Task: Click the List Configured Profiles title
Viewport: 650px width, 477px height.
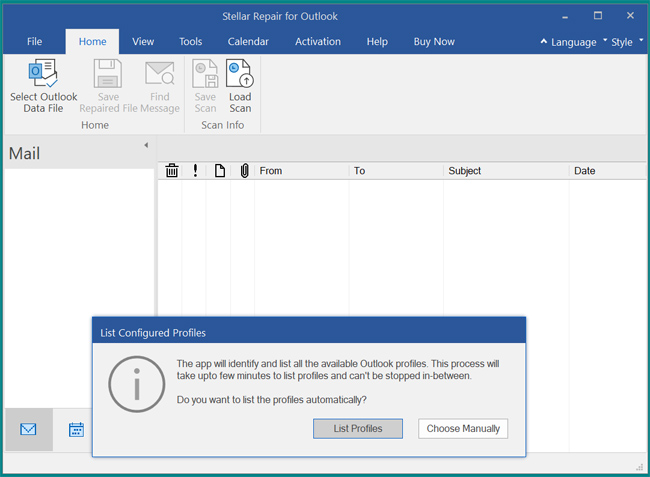Action: coord(153,333)
